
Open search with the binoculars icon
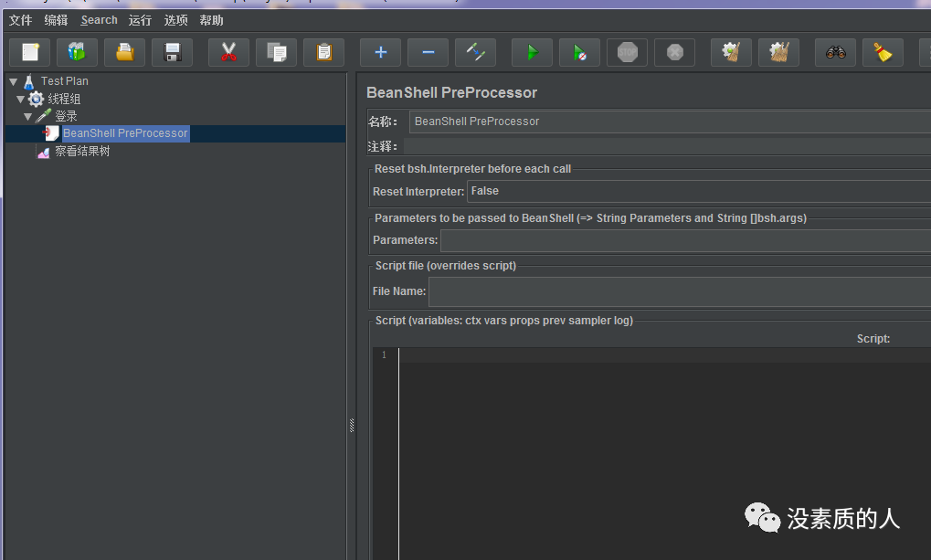[x=835, y=52]
